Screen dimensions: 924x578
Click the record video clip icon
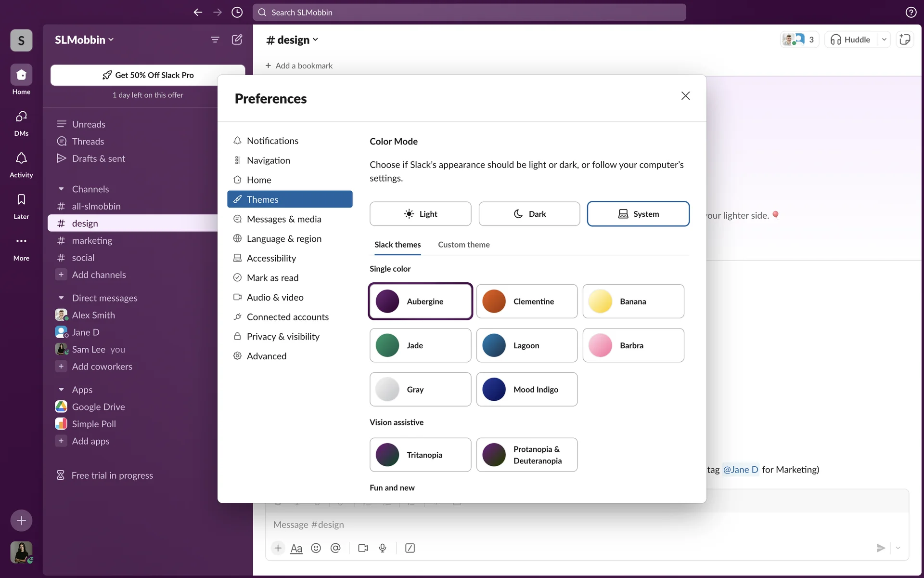point(363,548)
